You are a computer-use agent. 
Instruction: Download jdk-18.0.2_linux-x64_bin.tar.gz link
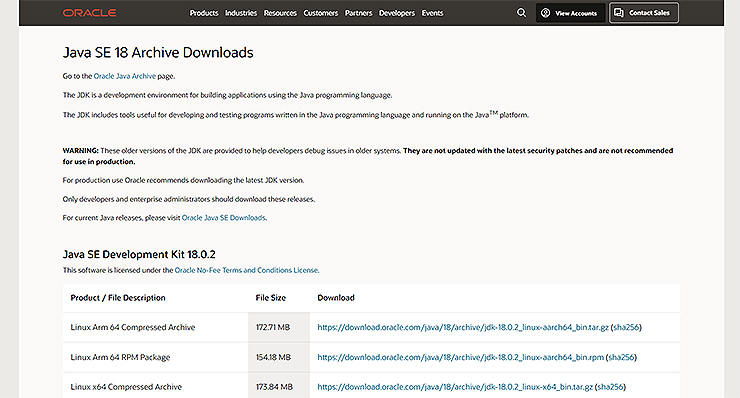click(455, 387)
